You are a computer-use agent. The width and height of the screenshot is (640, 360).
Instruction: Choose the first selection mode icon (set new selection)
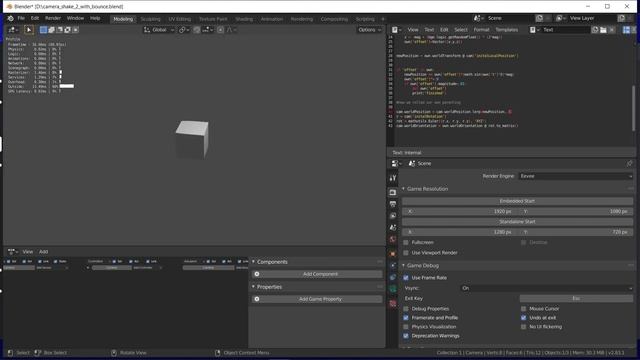(43, 30)
